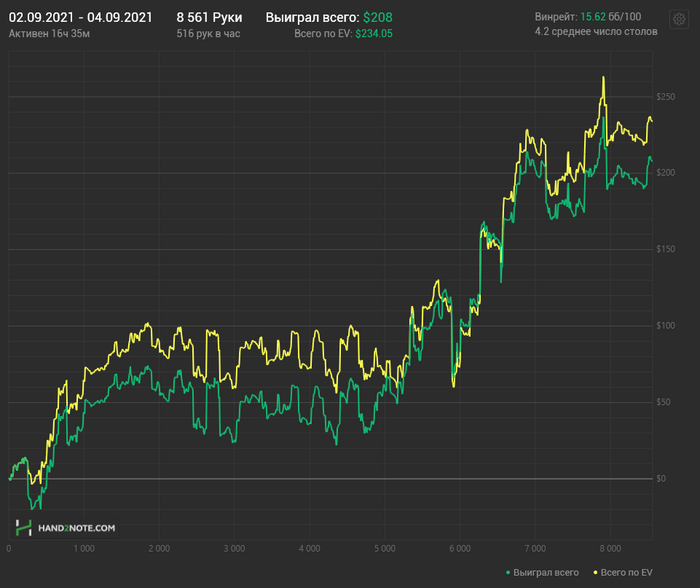
Task: Toggle the 'Всего по EV' legend series
Action: click(x=627, y=573)
